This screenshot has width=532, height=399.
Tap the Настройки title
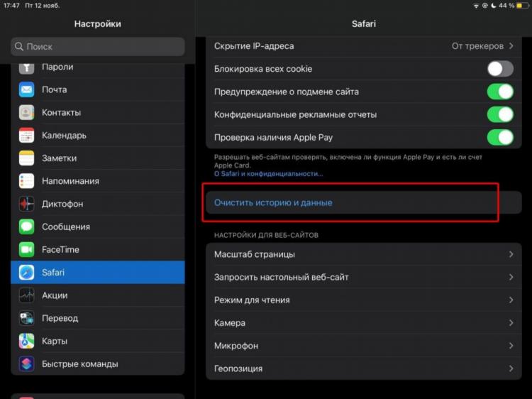click(98, 23)
